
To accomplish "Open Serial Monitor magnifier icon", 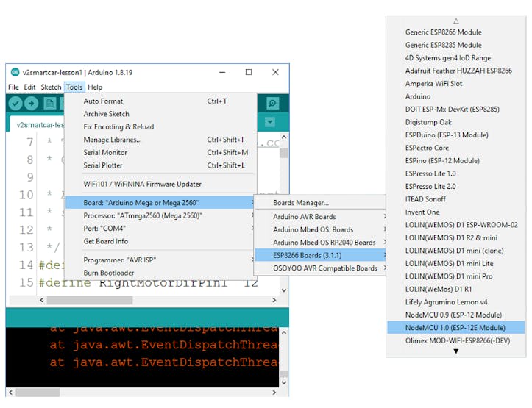I will point(272,104).
